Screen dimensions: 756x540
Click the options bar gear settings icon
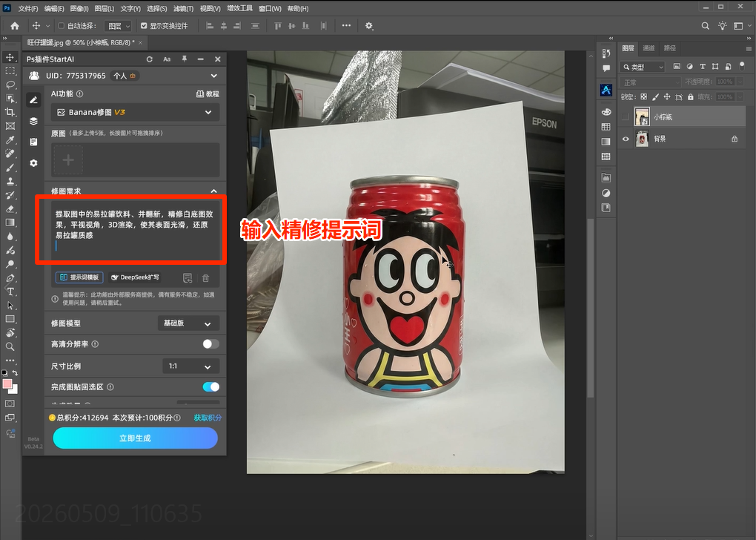369,26
